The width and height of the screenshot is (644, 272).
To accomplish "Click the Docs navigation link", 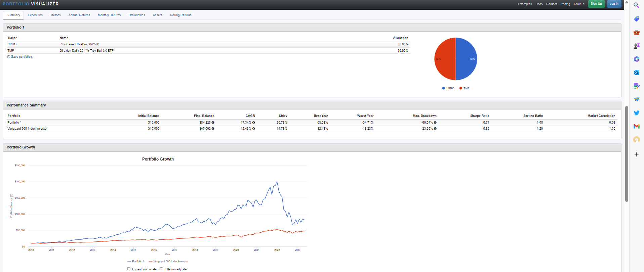I will tap(539, 4).
